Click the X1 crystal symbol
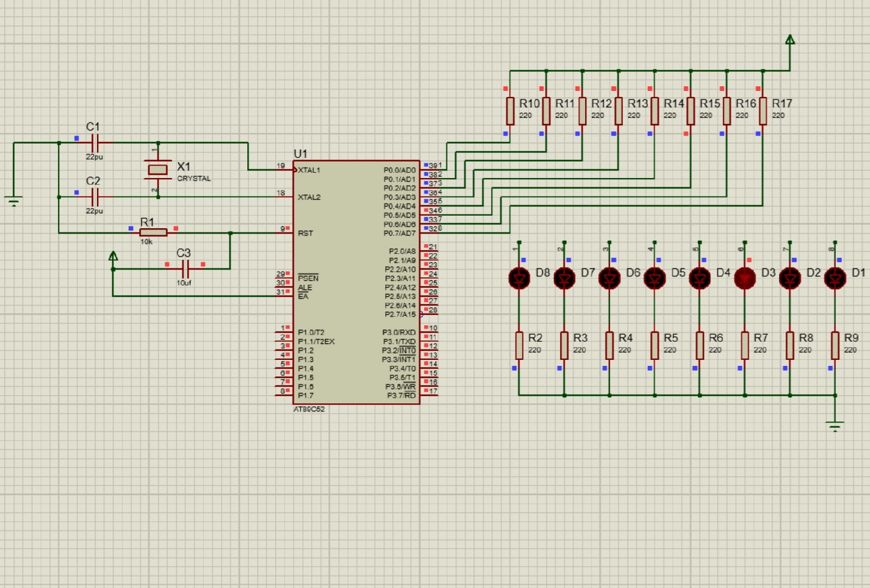This screenshot has width=870, height=588. (158, 169)
